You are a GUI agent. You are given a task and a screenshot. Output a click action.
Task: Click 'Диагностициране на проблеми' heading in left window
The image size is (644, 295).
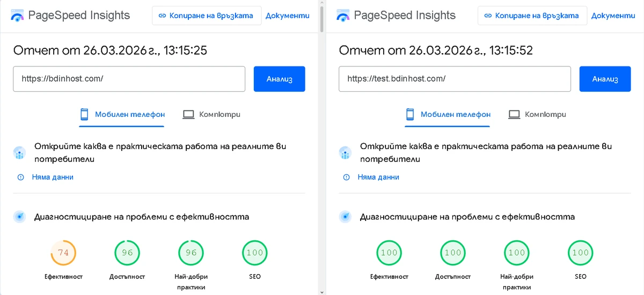pyautogui.click(x=142, y=217)
